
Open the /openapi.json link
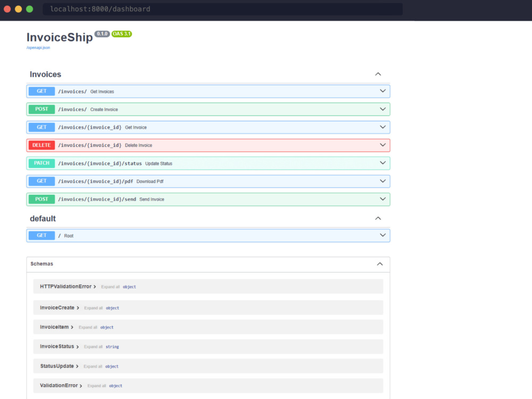point(38,48)
